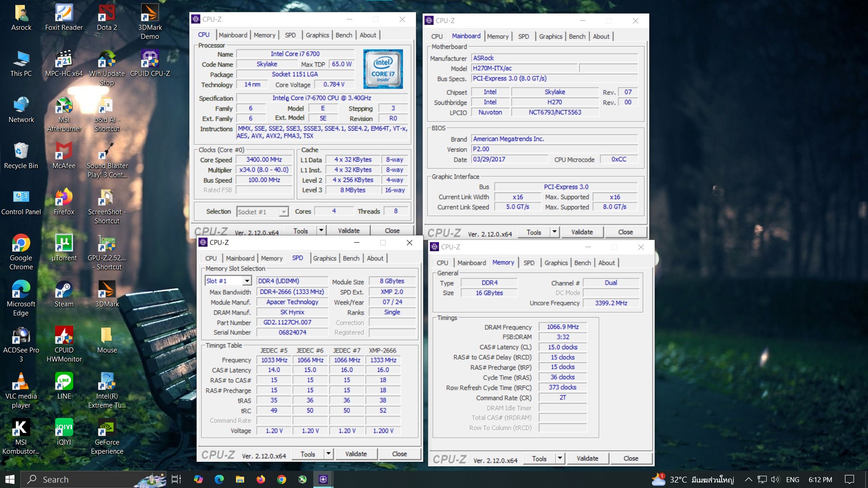Open Sound Blaster Play! 3 Control shortcut
This screenshot has height=488, width=868.
pos(107,160)
